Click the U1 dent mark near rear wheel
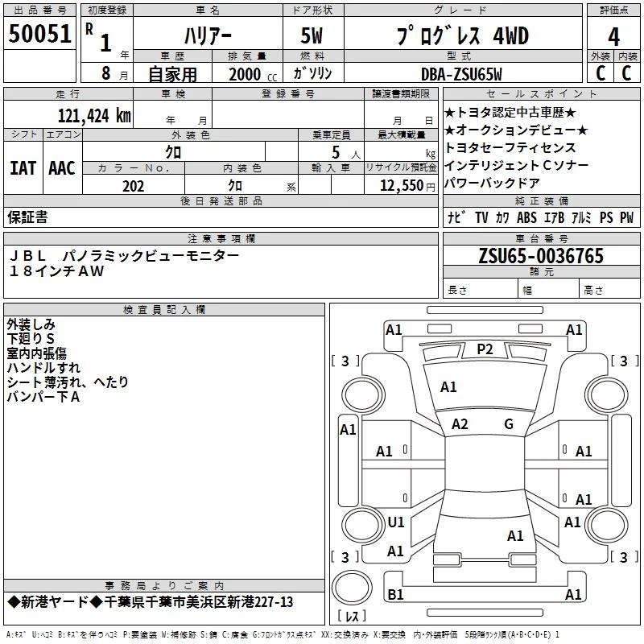644x644 pixels. [x=396, y=522]
